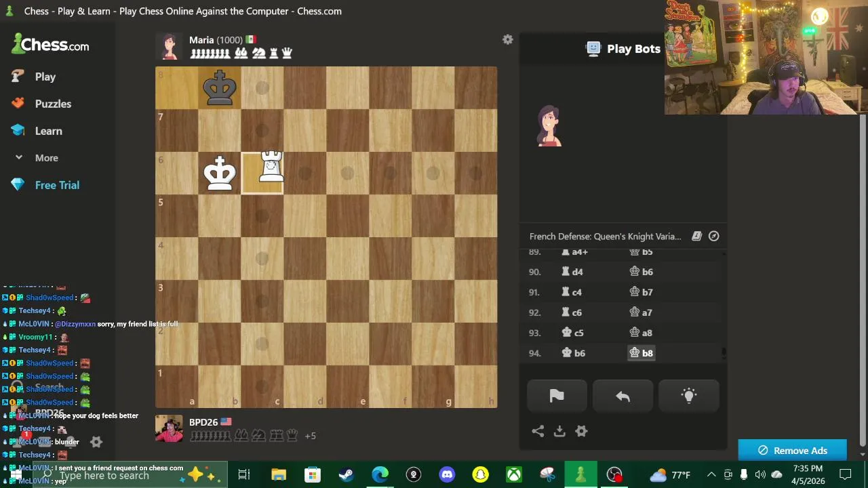The height and width of the screenshot is (488, 868).
Task: Open Microsoft Store from the taskbar
Action: [x=313, y=475]
